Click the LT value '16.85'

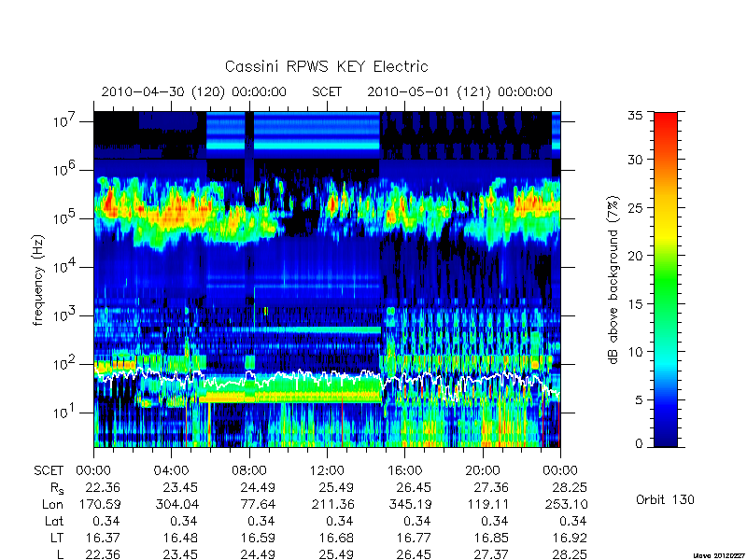492,538
